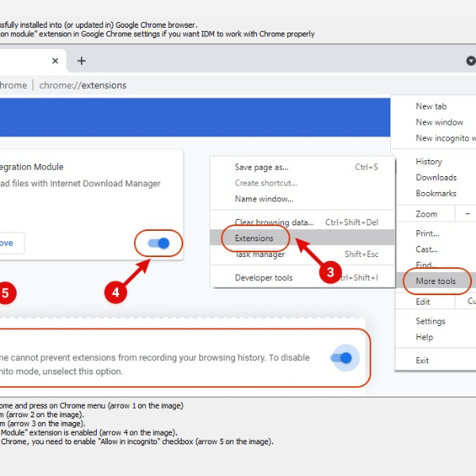Disable the IDM Integration Module toggle

tap(159, 244)
